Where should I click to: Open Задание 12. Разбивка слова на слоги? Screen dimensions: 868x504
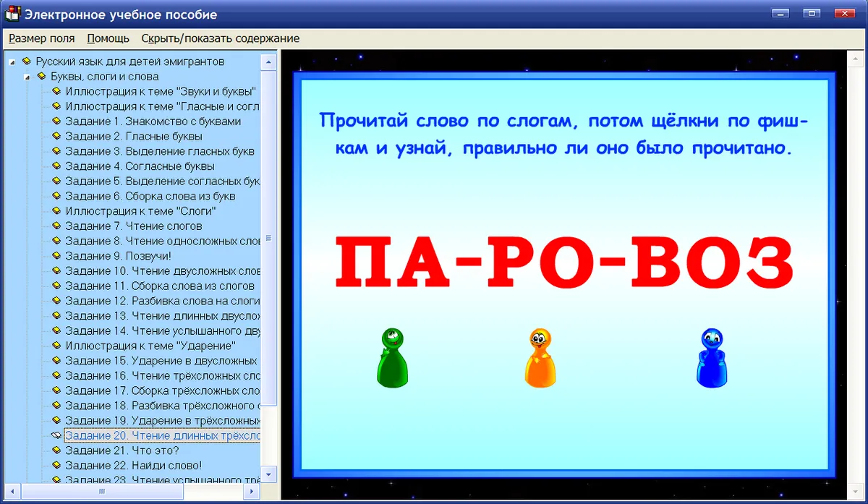pyautogui.click(x=162, y=301)
